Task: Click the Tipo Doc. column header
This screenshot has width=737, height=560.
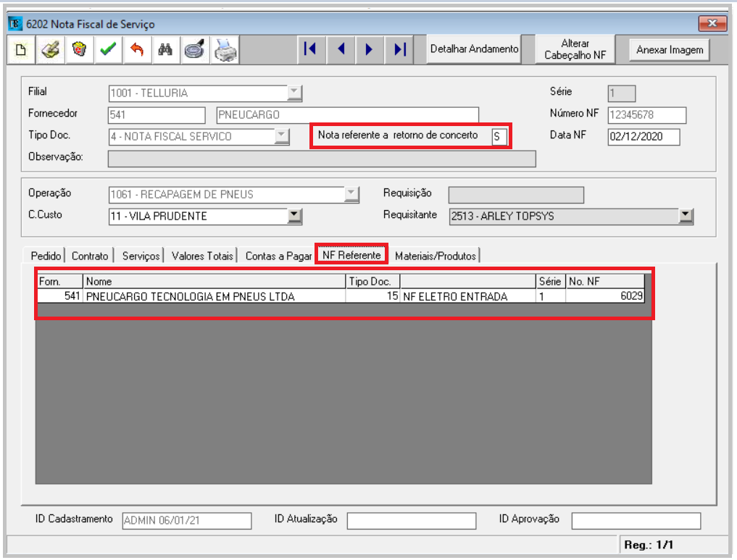Action: (x=372, y=281)
